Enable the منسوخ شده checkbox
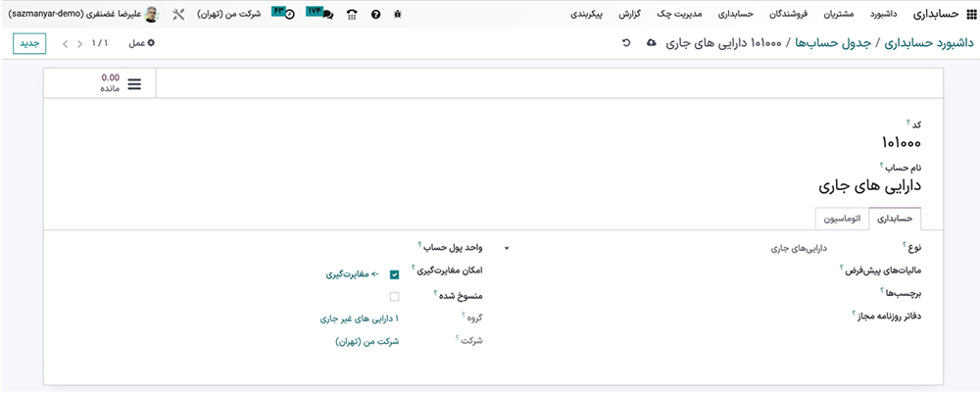Screen dimensions: 980x393 pyautogui.click(x=394, y=296)
